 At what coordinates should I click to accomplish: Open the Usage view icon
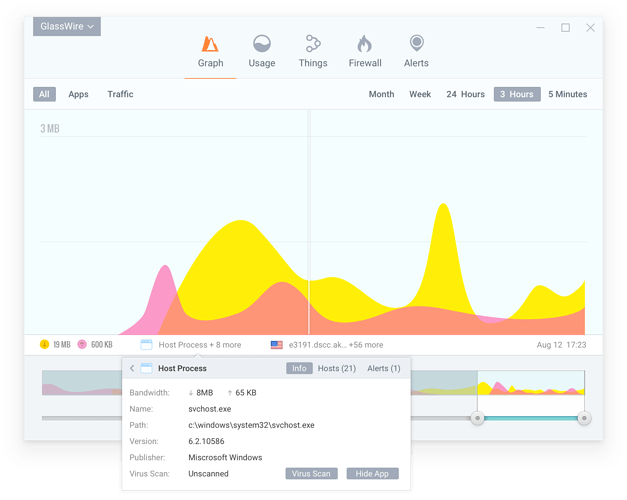click(261, 44)
